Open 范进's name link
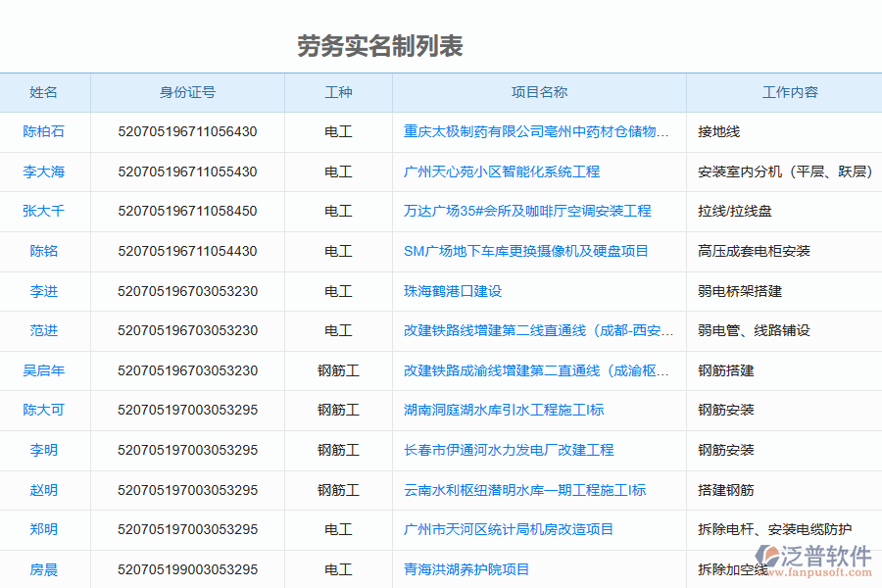This screenshot has height=588, width=882. tap(45, 330)
